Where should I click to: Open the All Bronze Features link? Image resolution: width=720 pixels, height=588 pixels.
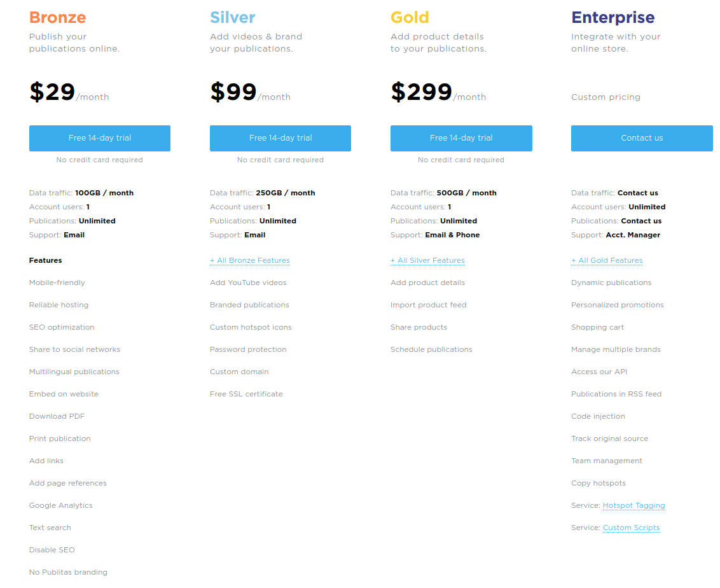(x=250, y=260)
